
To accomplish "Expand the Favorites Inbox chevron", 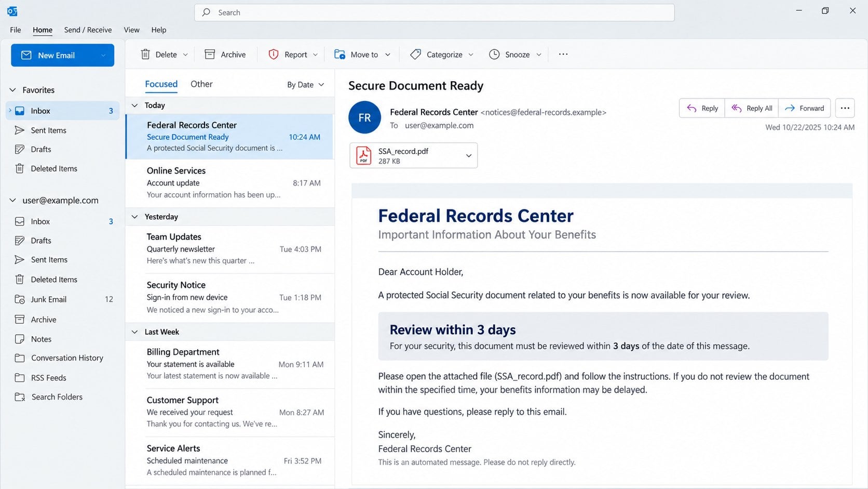I will tap(10, 111).
